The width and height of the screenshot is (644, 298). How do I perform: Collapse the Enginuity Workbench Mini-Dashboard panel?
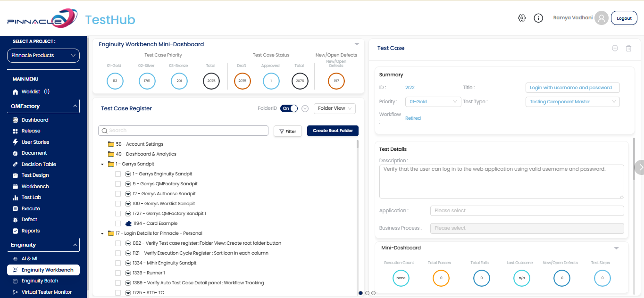357,44
